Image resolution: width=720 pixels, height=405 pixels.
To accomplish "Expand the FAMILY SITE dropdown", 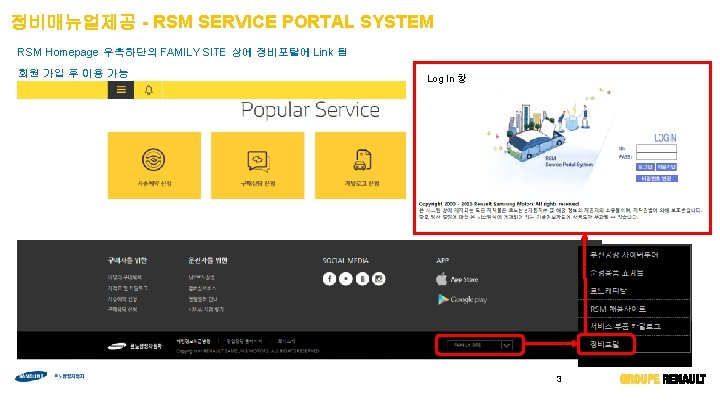I will (479, 345).
